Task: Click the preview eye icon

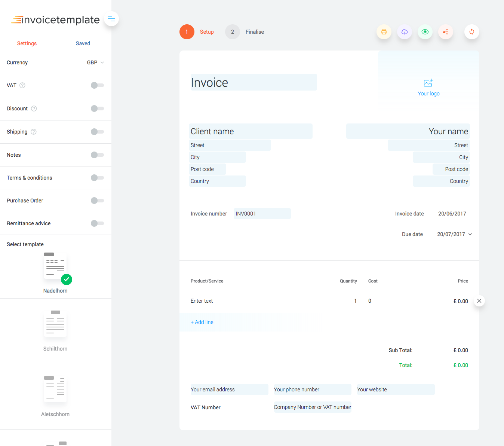Action: click(425, 32)
